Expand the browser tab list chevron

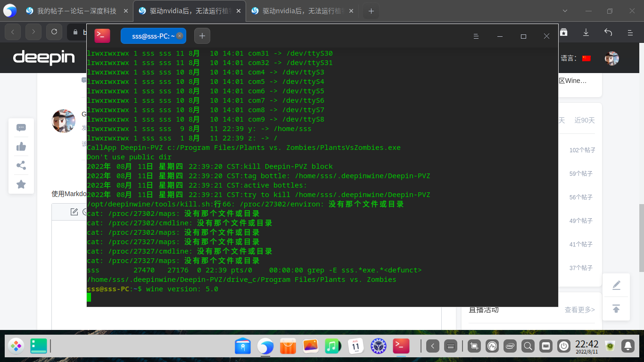(x=566, y=11)
